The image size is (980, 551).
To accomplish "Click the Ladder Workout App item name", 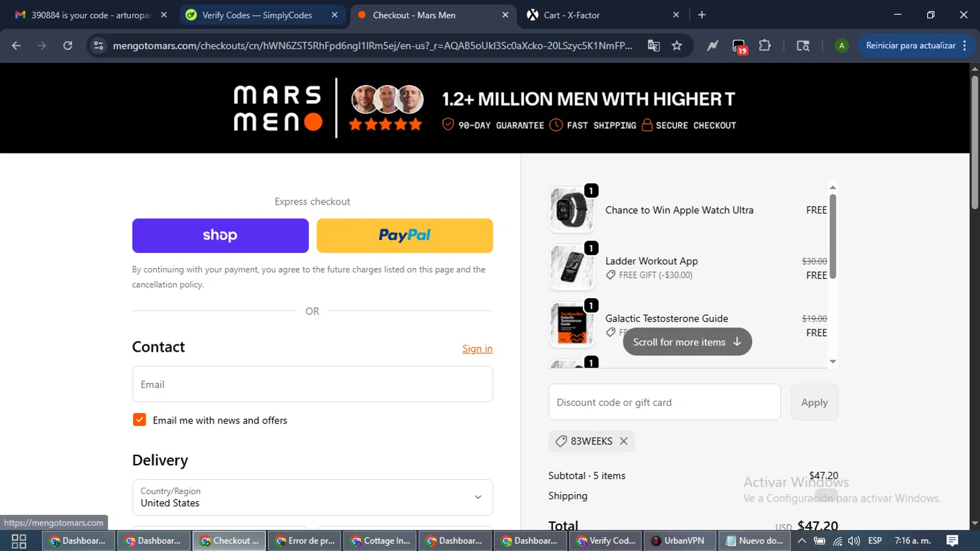I will (x=651, y=261).
